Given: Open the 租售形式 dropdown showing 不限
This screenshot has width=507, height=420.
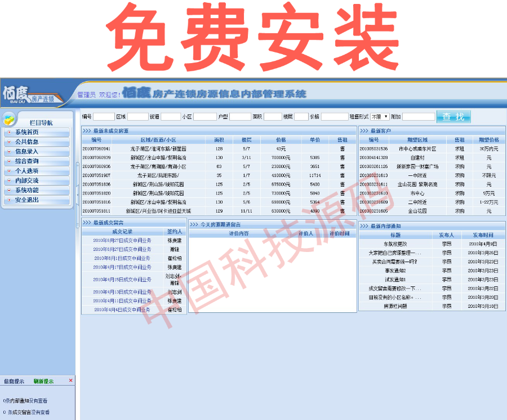Looking at the screenshot, I should coord(380,116).
